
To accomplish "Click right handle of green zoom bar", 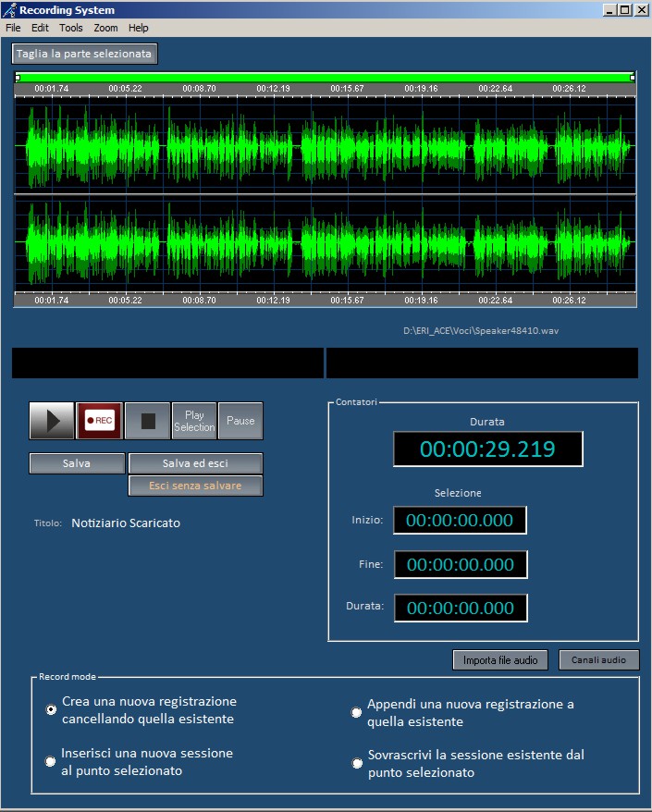I will [633, 78].
